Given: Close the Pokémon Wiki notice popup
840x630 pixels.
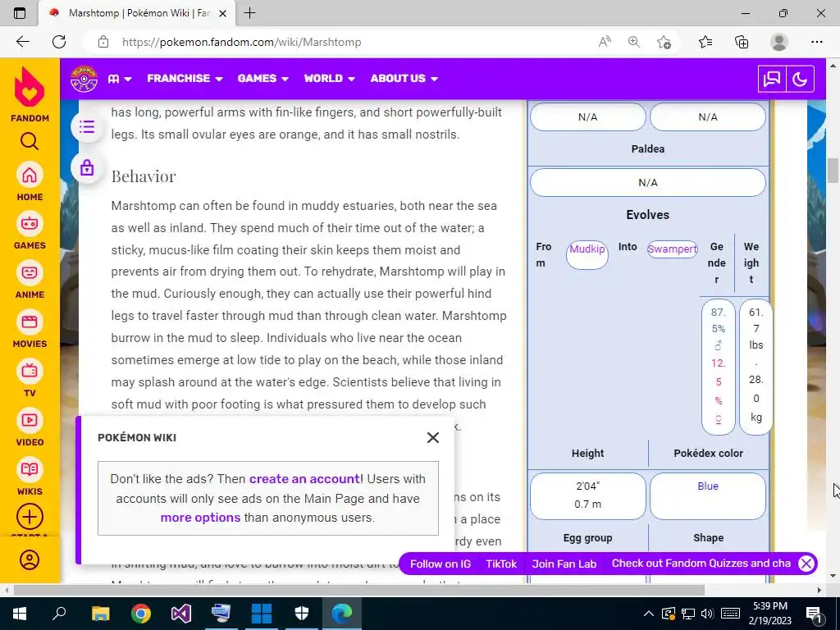Looking at the screenshot, I should click(433, 438).
